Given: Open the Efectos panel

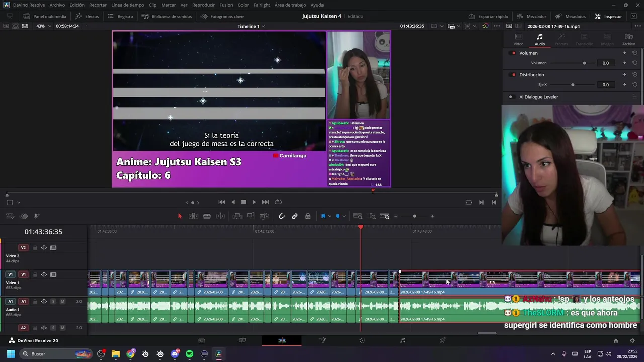Looking at the screenshot, I should coord(87,16).
